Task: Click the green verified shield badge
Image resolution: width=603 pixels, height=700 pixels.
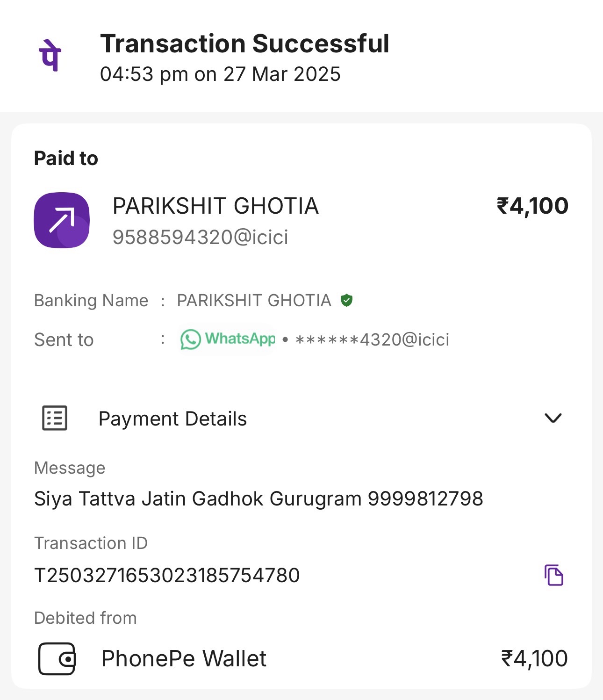Action: click(x=346, y=300)
